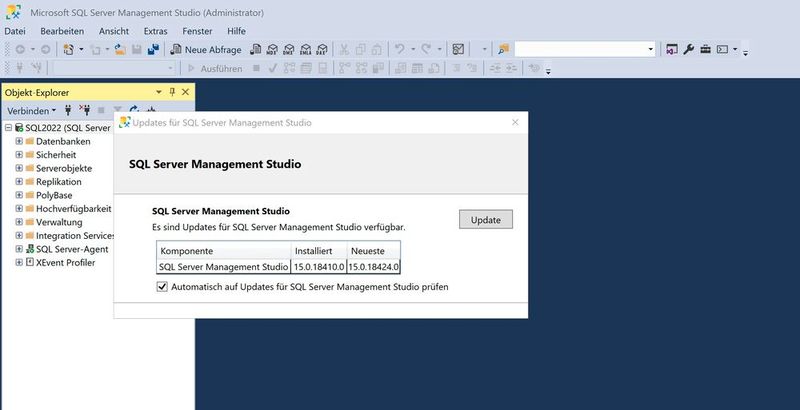
Task: Click the database engine query icon after Neue Abfrage
Action: [x=256, y=49]
